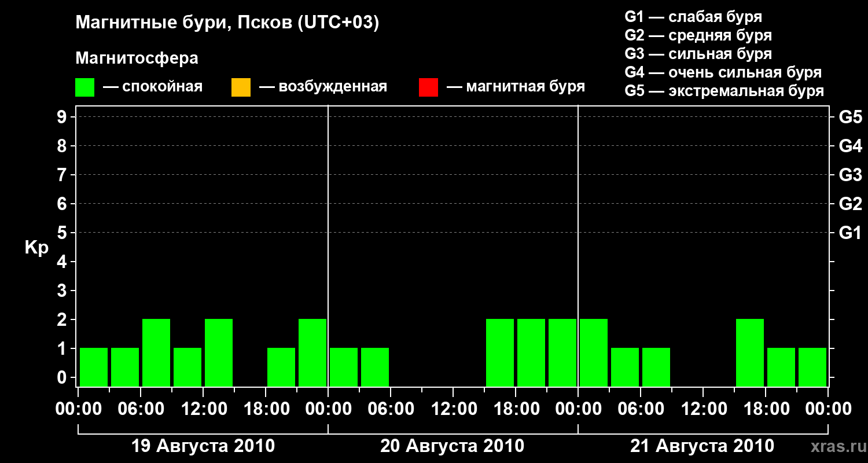Viewport: 868px width, 463px height.
Task: Click the 21 August 00:00–03:00 Kp 2 bar
Action: pos(594,352)
